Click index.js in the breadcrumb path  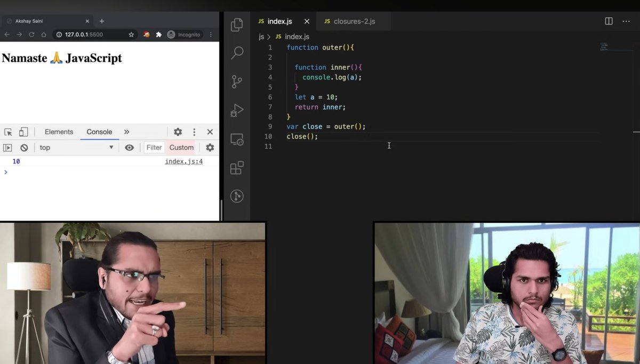point(292,37)
